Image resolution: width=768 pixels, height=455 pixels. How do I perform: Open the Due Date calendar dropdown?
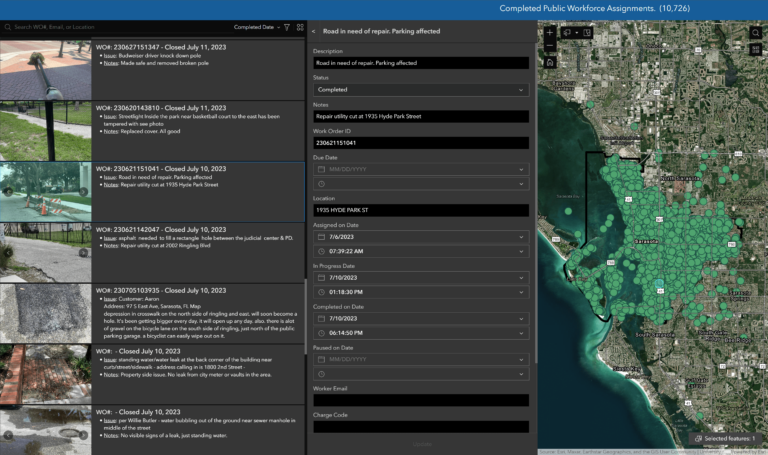click(x=420, y=170)
